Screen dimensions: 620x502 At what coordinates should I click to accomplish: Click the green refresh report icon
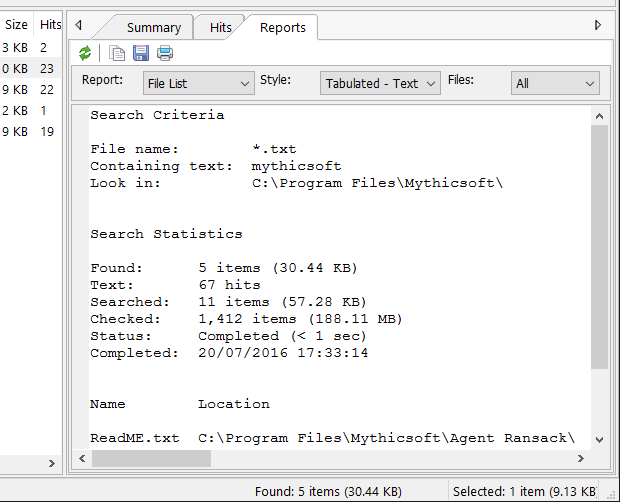(x=85, y=53)
